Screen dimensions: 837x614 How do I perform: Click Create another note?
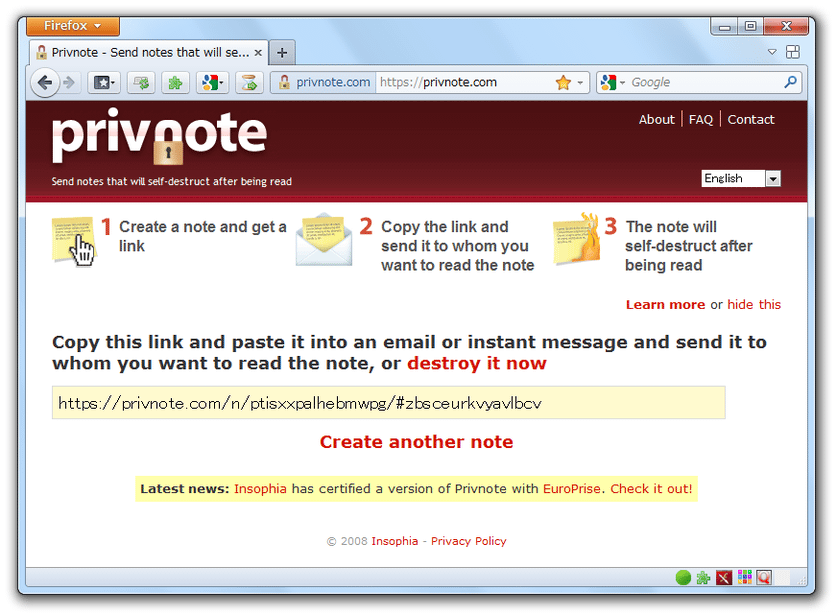416,442
